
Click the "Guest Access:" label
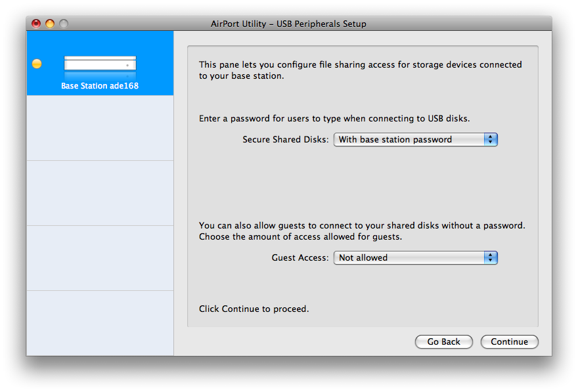tap(300, 257)
